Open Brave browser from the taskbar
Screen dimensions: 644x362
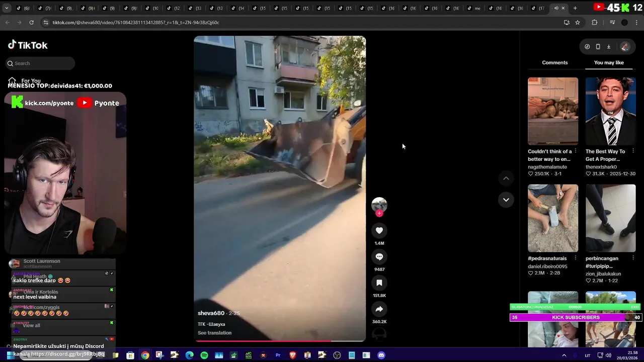(293, 355)
